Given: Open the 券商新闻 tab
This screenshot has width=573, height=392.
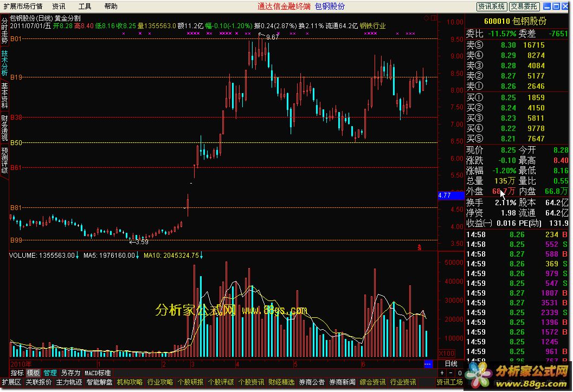Looking at the screenshot, I should [342, 382].
